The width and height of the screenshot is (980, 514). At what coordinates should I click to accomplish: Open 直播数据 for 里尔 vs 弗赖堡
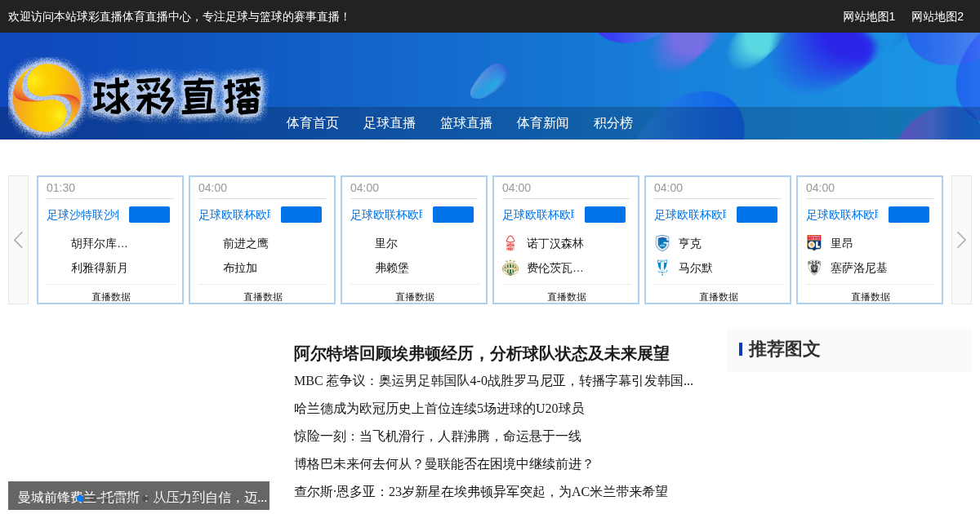coord(415,297)
